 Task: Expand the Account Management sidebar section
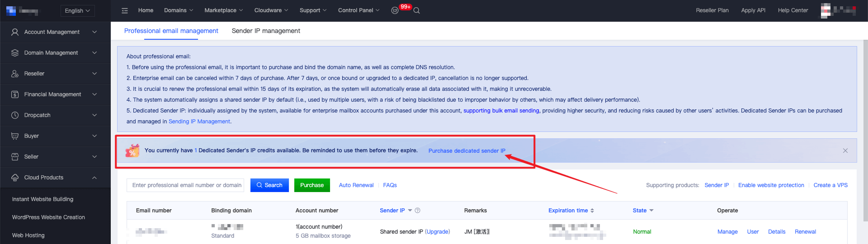click(x=55, y=32)
